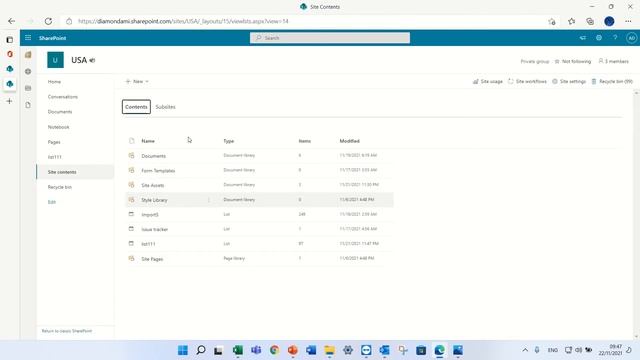640x360 pixels.
Task: Show actions ellipsis for Style Library
Action: [x=209, y=200]
